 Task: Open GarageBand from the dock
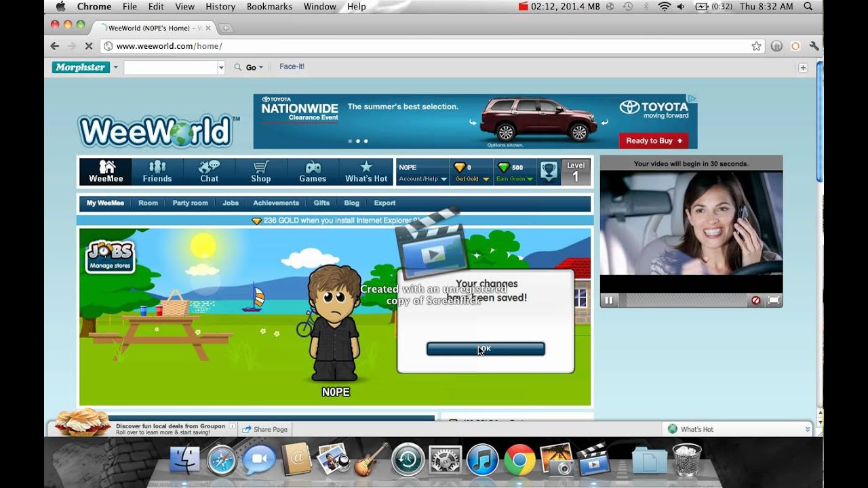coord(371,461)
